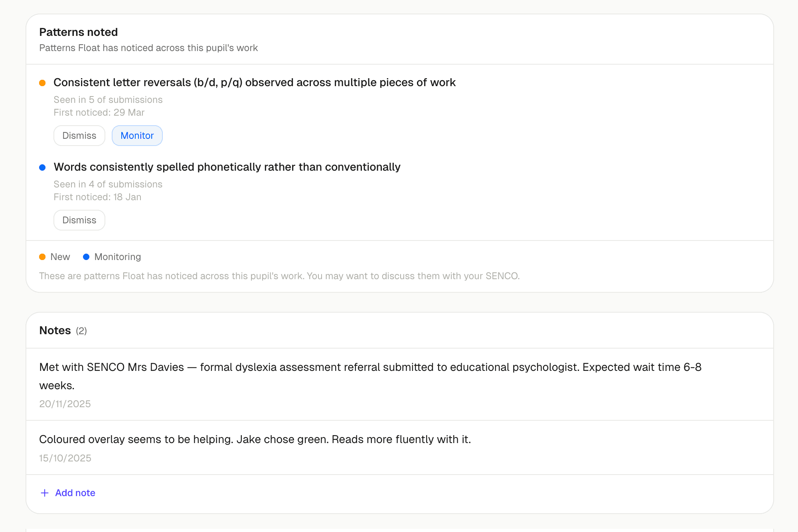Click Monitor for letter reversals pattern

click(x=137, y=136)
